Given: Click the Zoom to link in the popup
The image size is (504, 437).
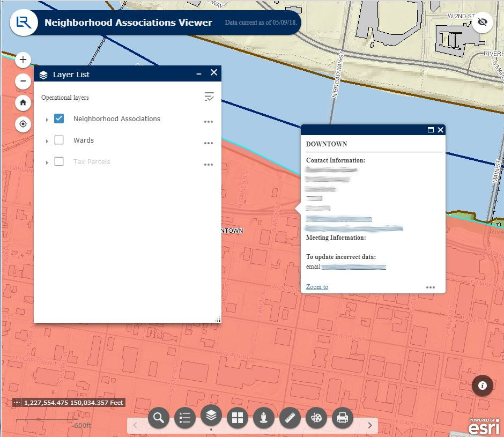Looking at the screenshot, I should (316, 287).
